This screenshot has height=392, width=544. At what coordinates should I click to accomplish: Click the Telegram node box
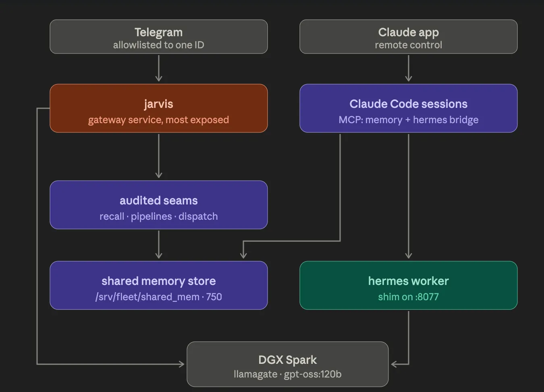(159, 37)
